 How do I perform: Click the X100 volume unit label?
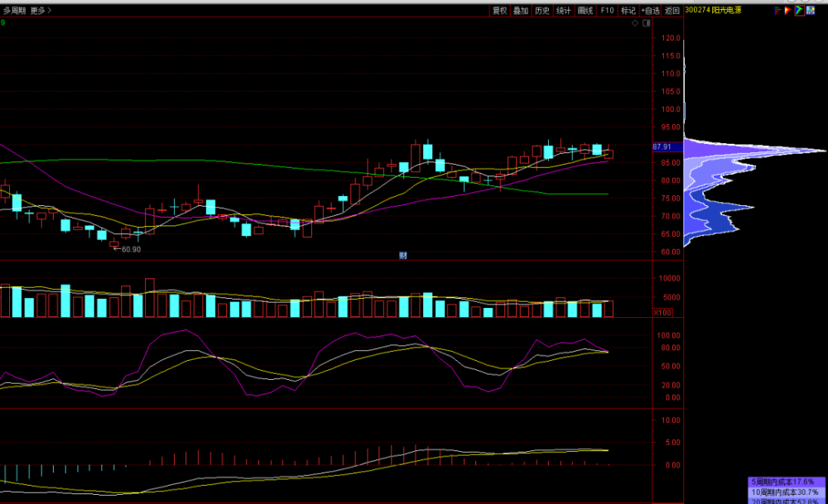(662, 312)
